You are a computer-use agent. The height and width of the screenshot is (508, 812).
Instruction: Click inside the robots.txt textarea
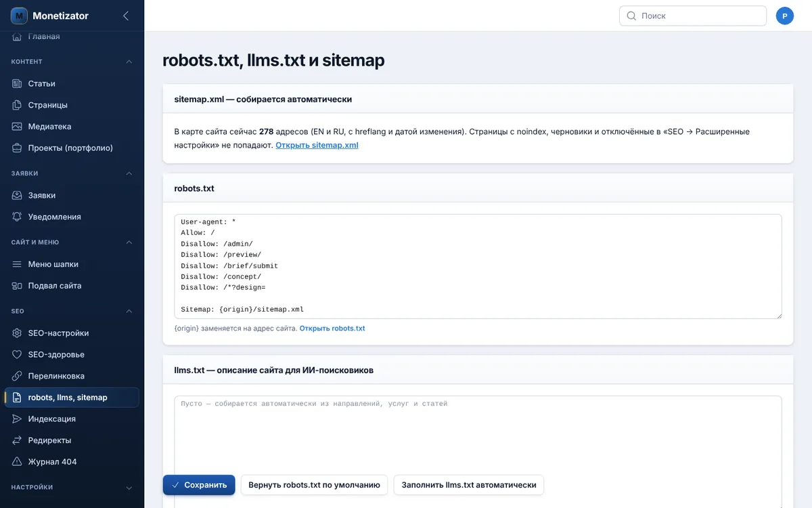pyautogui.click(x=478, y=266)
